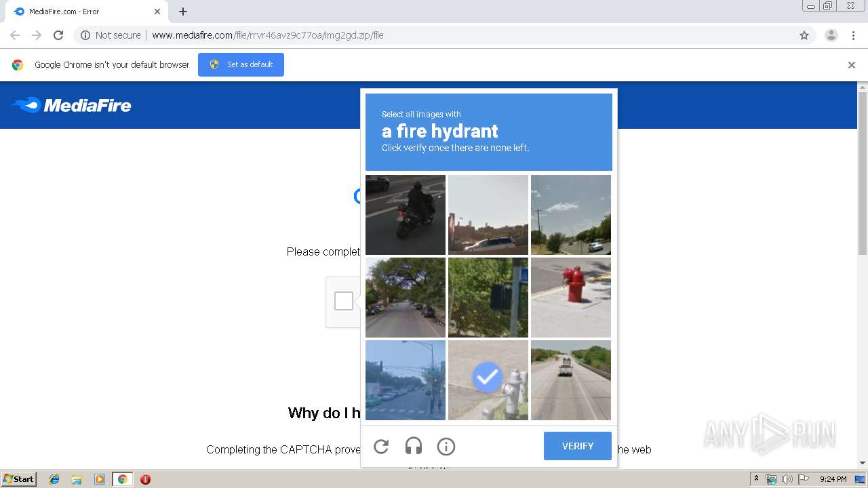Show hidden system tray icons
This screenshot has width=868, height=488.
coord(756,479)
